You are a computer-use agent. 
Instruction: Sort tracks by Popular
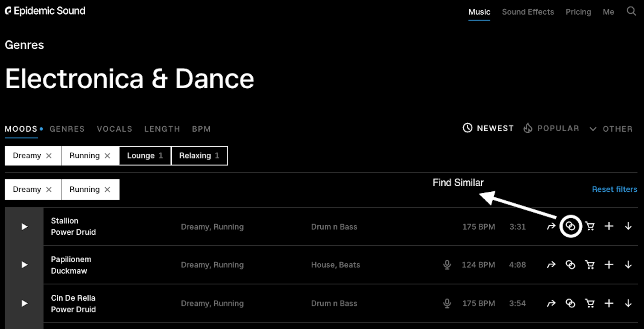coord(551,128)
